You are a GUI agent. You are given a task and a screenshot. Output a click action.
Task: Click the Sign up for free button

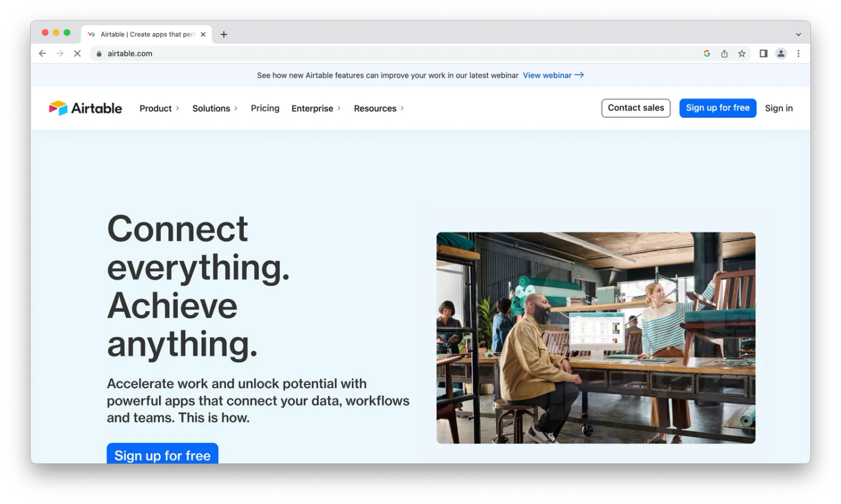(x=717, y=108)
